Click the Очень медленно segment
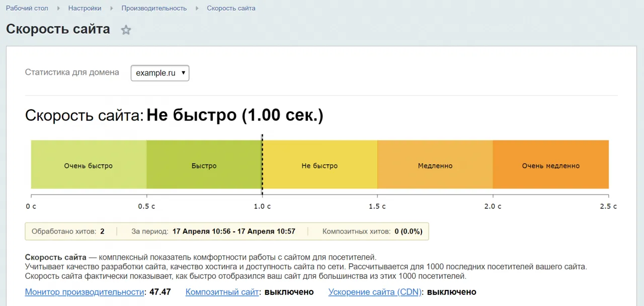644x306 pixels. coord(550,165)
